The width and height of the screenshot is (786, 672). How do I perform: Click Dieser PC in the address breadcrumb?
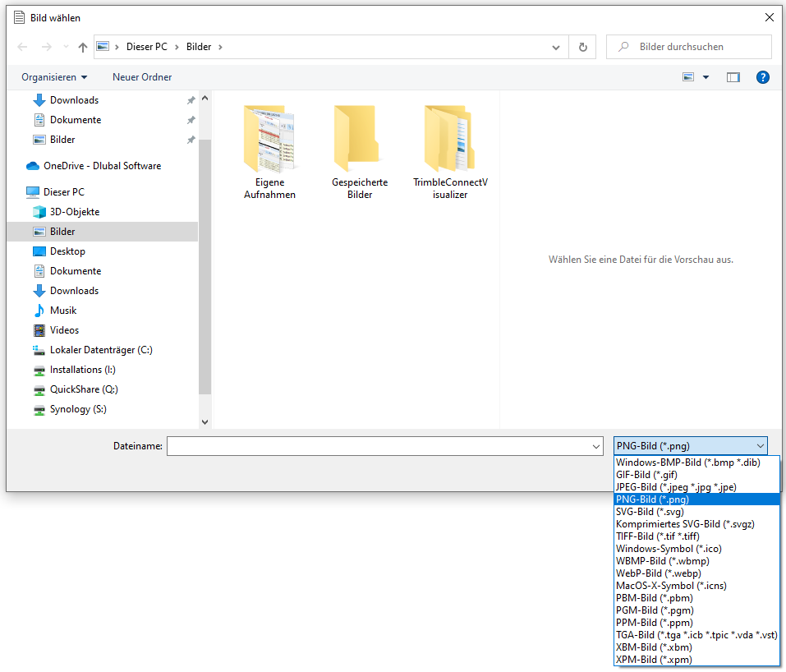(147, 47)
